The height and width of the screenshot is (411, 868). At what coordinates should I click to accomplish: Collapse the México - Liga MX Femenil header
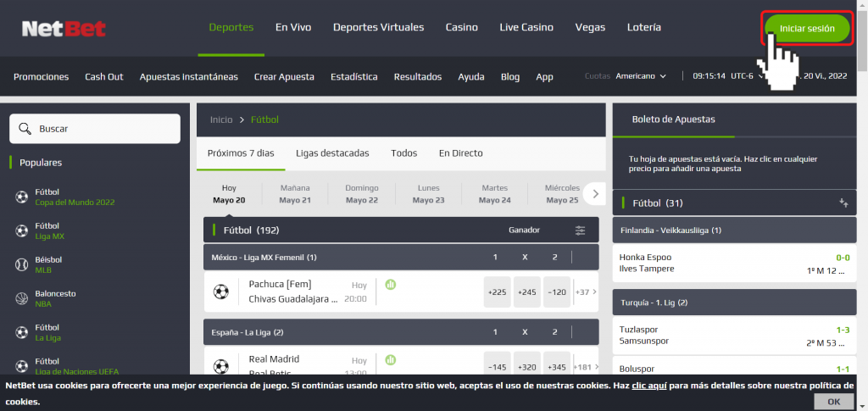[401, 258]
